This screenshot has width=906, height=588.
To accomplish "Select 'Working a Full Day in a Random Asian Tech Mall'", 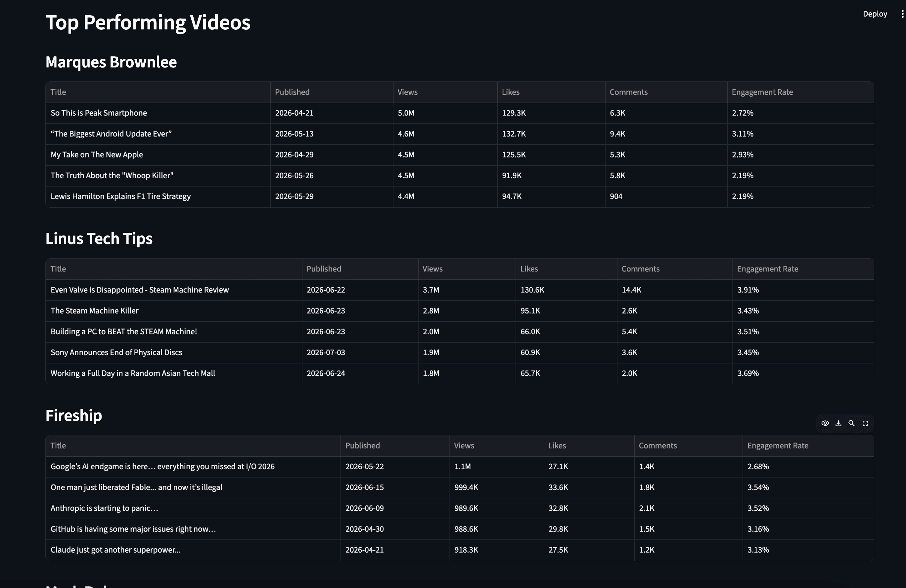I will 174,373.
